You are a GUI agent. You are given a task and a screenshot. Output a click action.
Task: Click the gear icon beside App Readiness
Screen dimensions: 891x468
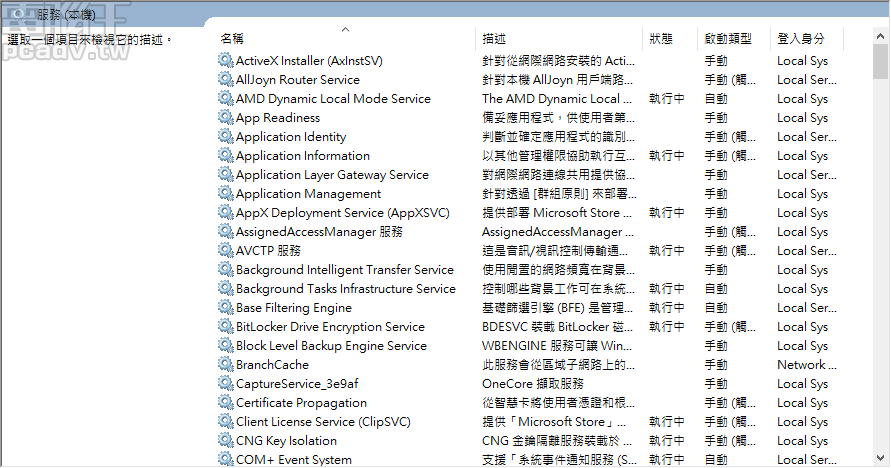pyautogui.click(x=226, y=117)
